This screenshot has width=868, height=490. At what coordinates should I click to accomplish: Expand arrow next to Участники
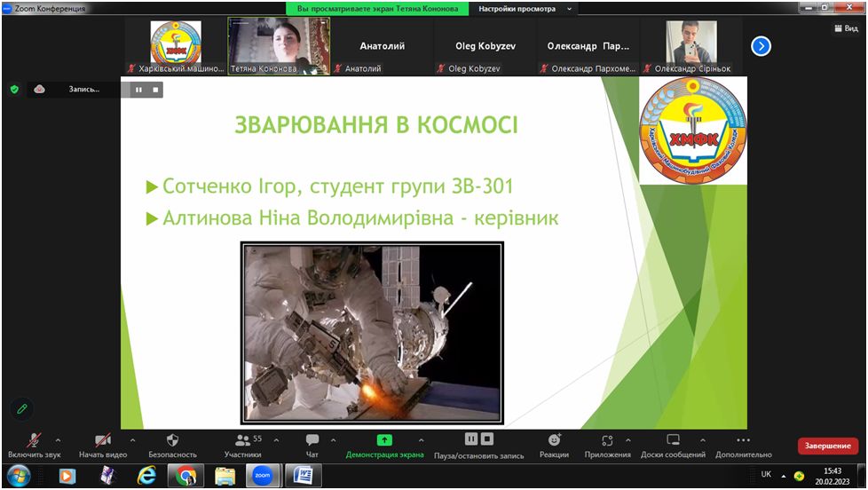click(x=276, y=440)
